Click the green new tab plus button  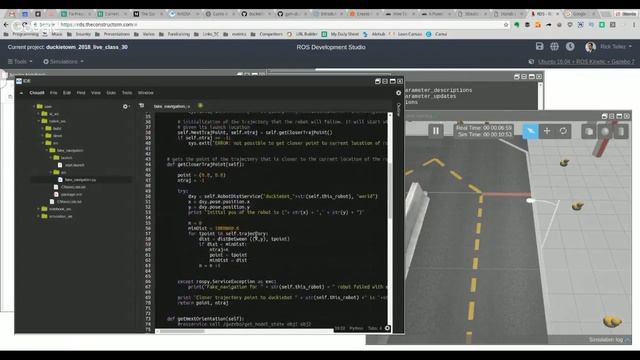tap(200, 106)
